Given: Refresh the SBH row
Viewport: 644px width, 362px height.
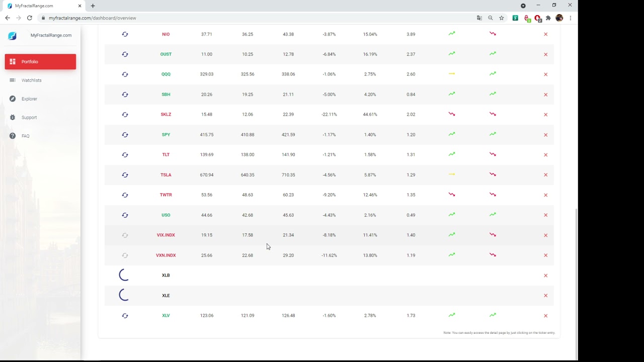Looking at the screenshot, I should click(x=125, y=95).
